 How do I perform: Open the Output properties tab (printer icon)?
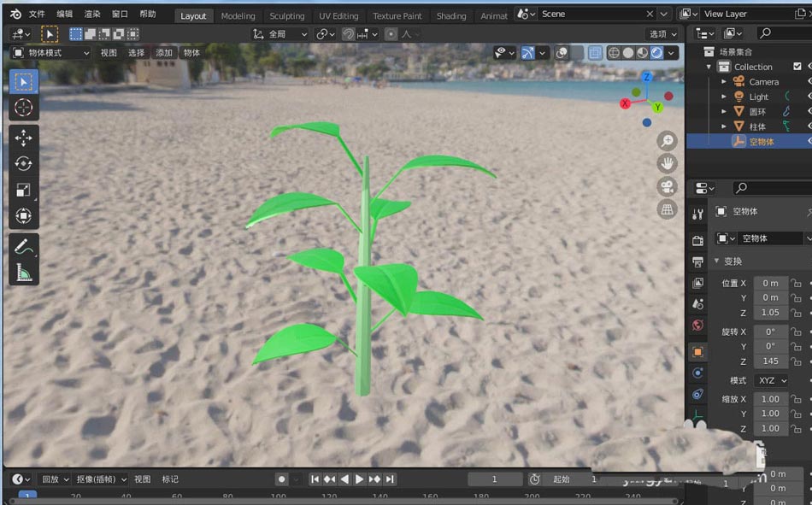pyautogui.click(x=697, y=261)
